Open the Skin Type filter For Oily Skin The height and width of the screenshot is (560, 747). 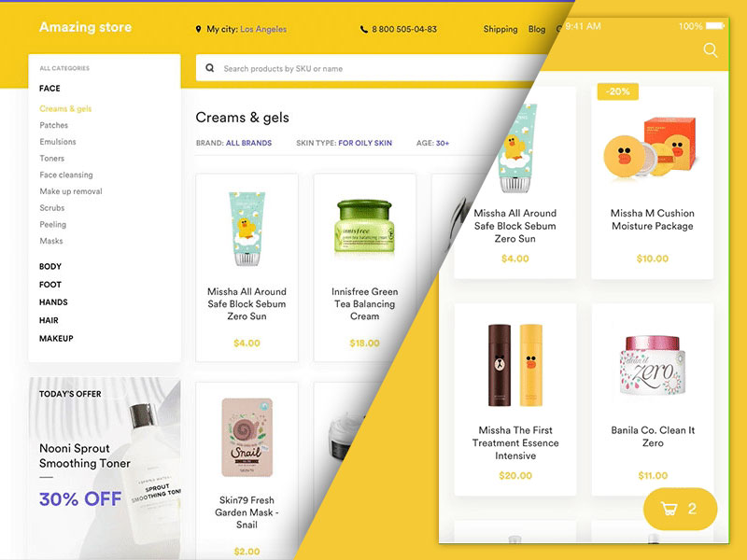tap(344, 143)
